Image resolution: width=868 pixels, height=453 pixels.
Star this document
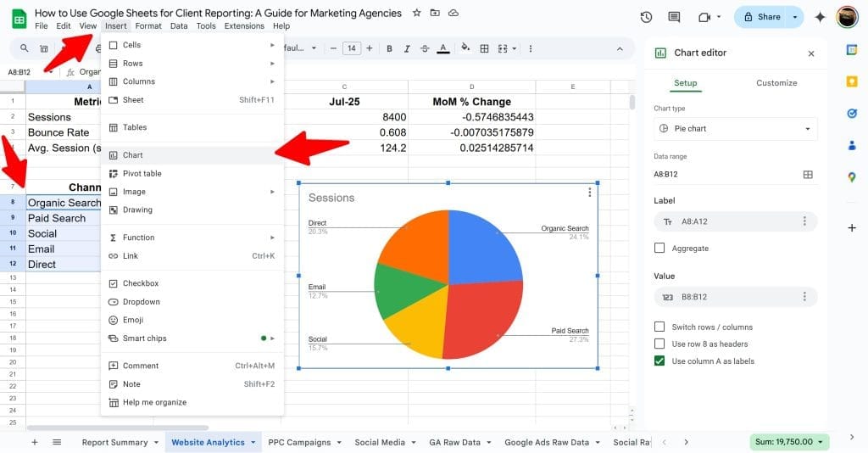(x=417, y=13)
